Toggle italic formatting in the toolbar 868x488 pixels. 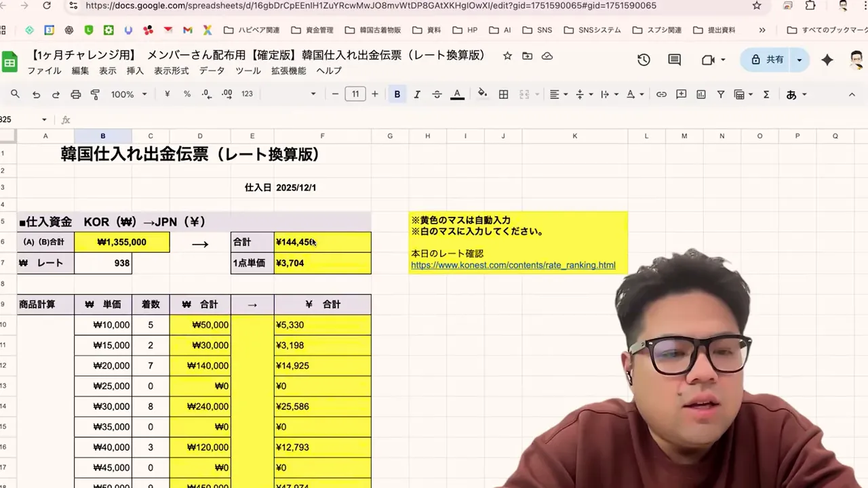(416, 94)
